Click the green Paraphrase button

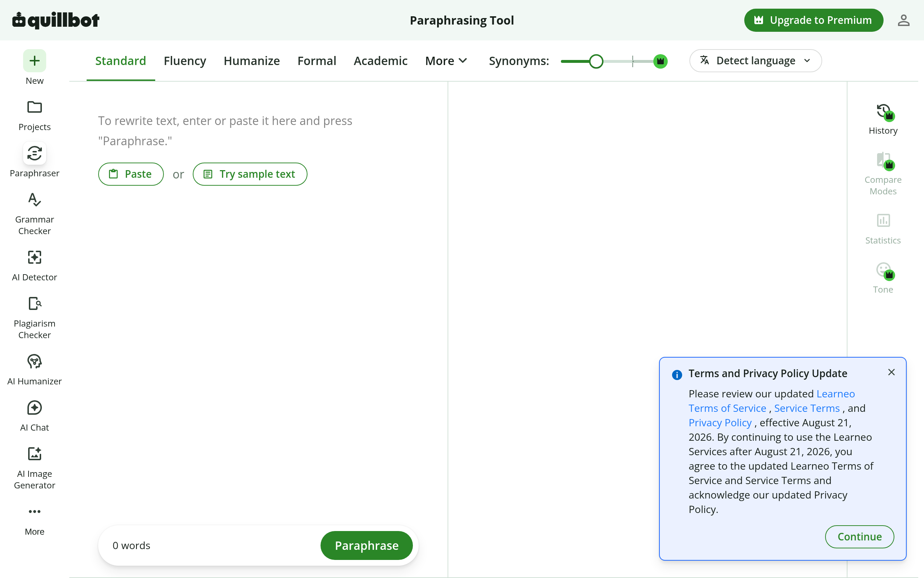[x=366, y=545]
